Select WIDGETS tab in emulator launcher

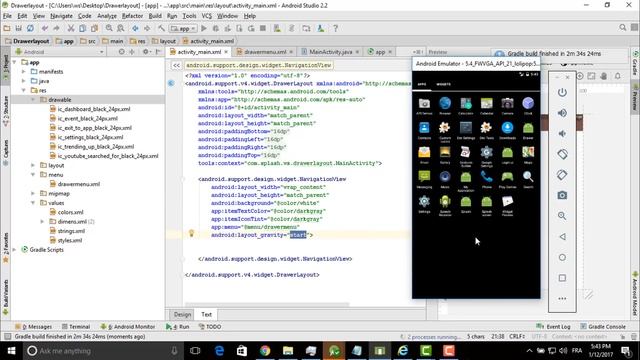pyautogui.click(x=444, y=84)
